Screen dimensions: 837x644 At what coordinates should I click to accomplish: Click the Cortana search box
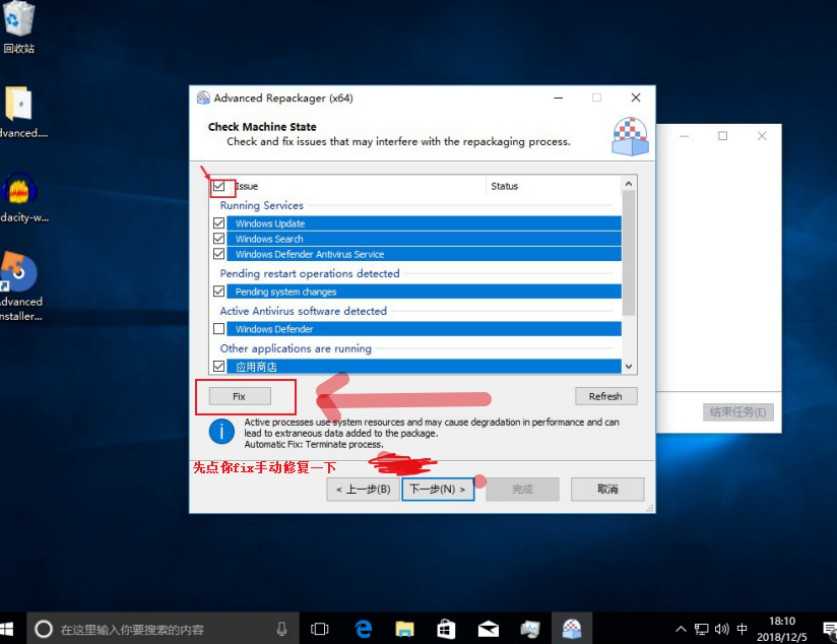163,629
